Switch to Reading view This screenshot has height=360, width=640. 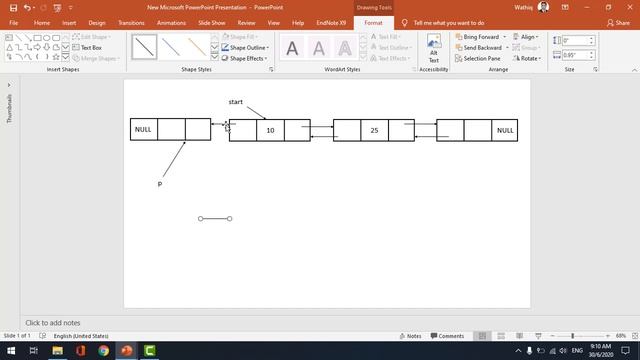tap(520, 336)
